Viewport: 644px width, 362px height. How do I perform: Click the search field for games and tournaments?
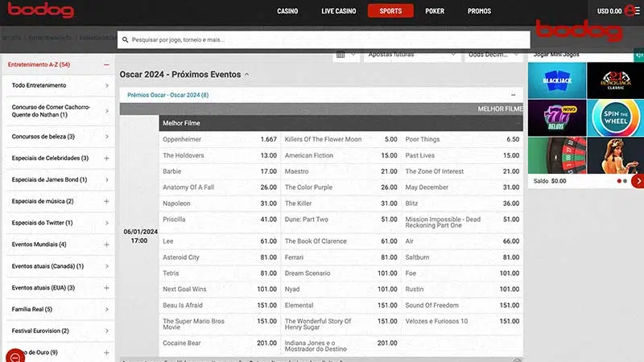pyautogui.click(x=322, y=39)
